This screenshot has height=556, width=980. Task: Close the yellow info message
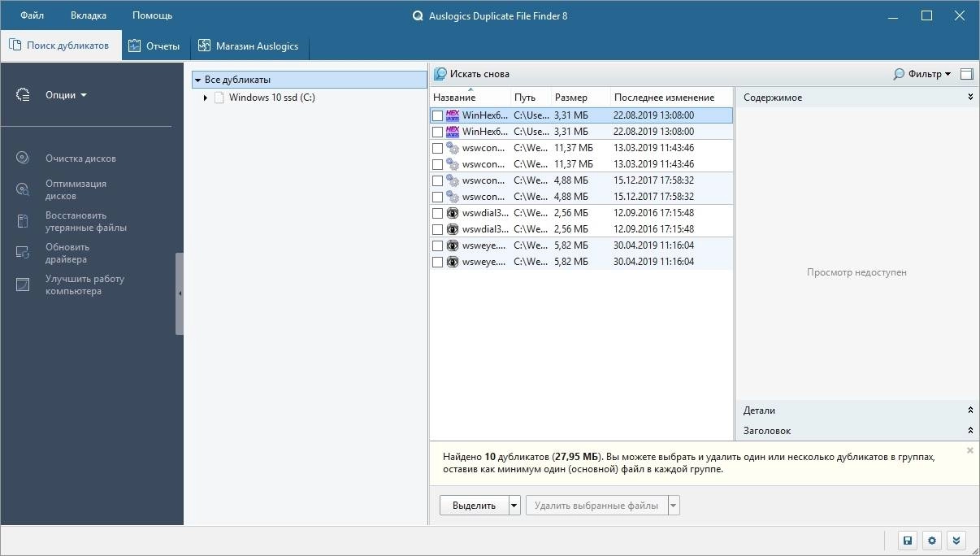[970, 450]
